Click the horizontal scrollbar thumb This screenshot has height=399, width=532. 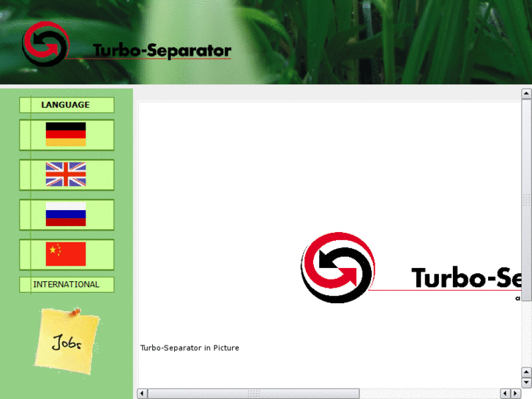(253, 394)
